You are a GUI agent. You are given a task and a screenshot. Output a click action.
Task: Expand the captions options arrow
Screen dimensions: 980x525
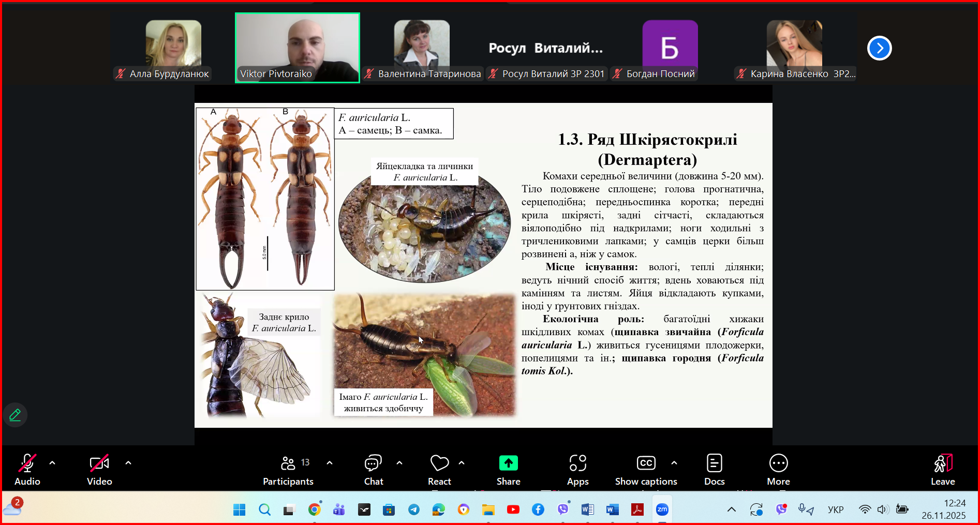pos(674,463)
